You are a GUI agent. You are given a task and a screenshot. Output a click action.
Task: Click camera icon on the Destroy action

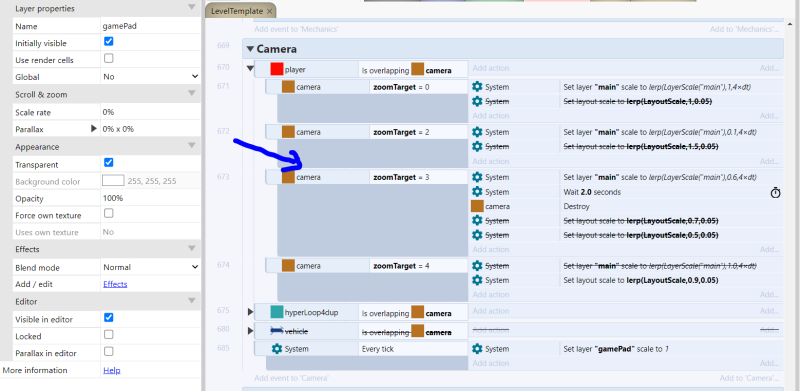pyautogui.click(x=477, y=206)
